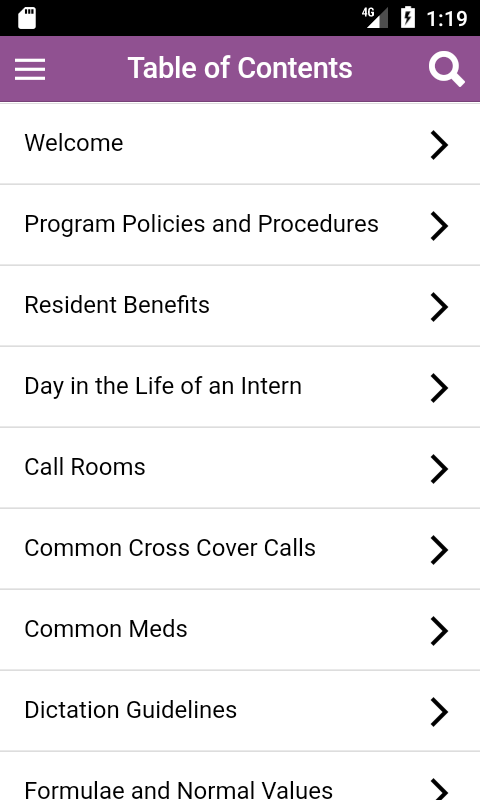
Task: Select Resident Benefits entry
Action: click(x=240, y=306)
